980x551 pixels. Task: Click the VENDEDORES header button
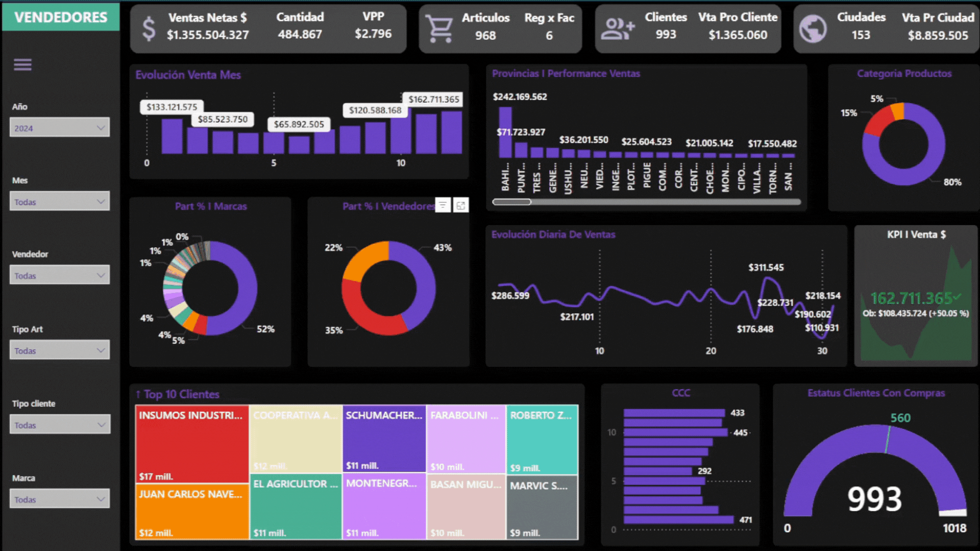(x=61, y=17)
